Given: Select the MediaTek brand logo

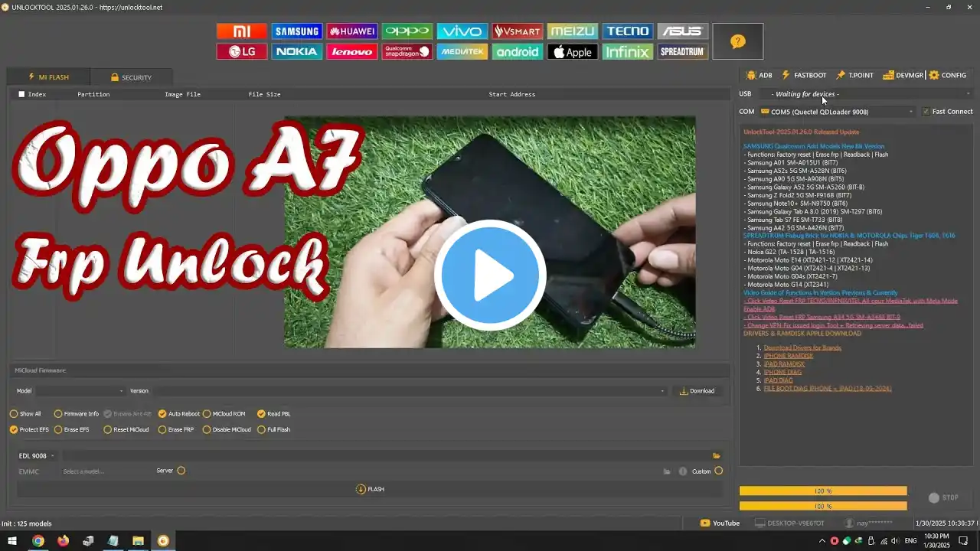Looking at the screenshot, I should (x=462, y=52).
